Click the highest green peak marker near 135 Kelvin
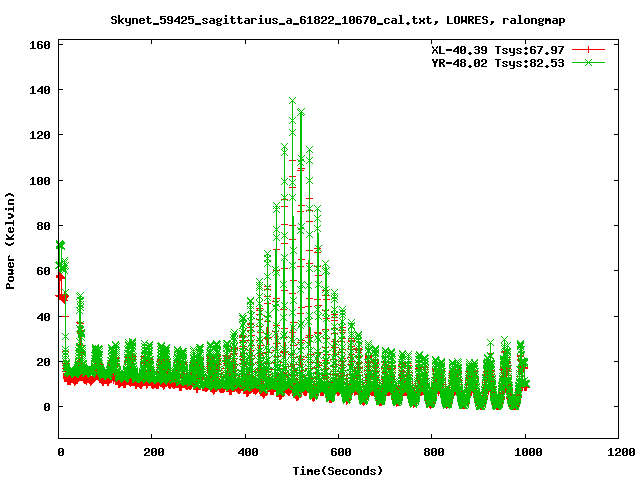Image resolution: width=640 pixels, height=480 pixels. coord(292,100)
